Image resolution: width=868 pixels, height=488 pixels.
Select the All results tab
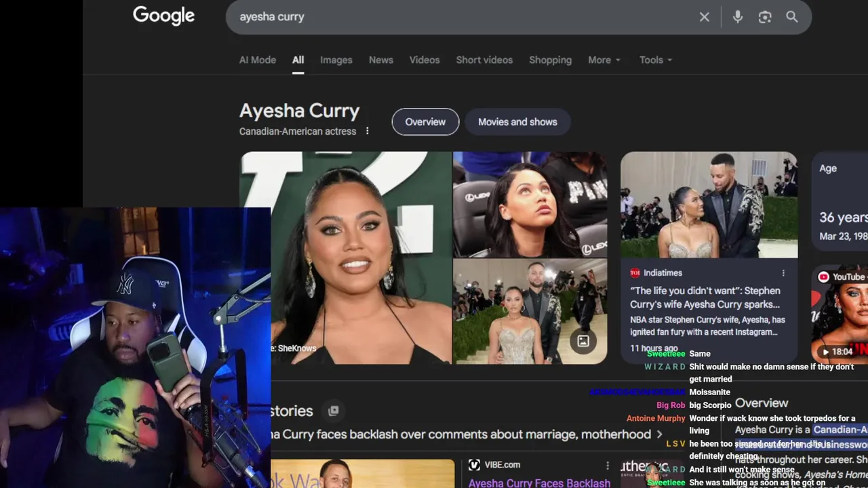point(298,60)
